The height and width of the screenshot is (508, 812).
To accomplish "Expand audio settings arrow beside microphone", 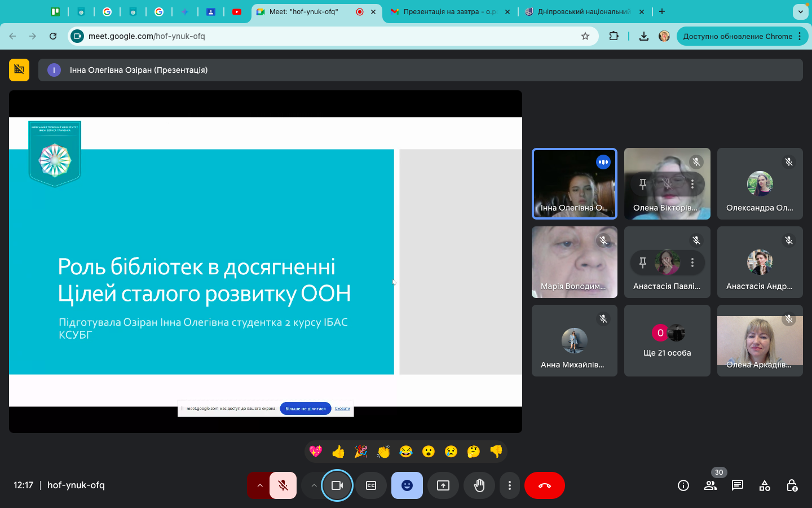I will pyautogui.click(x=259, y=485).
